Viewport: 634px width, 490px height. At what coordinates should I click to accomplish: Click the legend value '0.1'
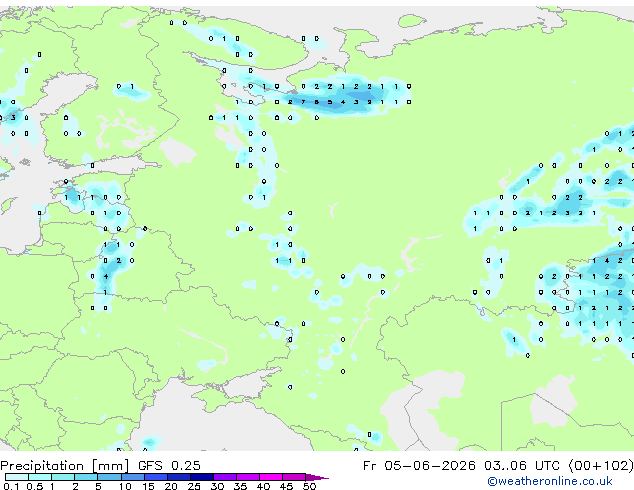[11, 486]
